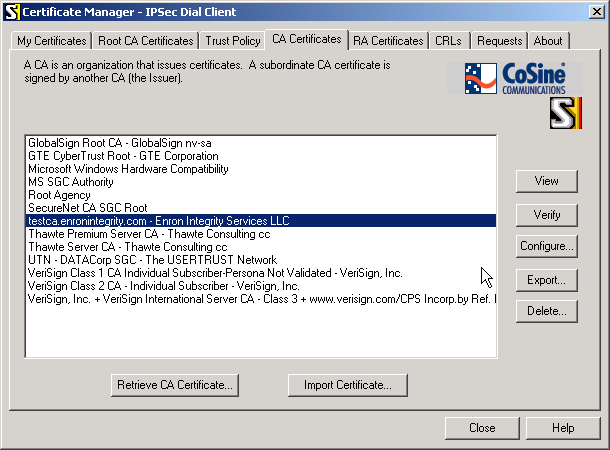Select the MS SGC Authority entry
The image size is (610, 450).
click(261, 182)
